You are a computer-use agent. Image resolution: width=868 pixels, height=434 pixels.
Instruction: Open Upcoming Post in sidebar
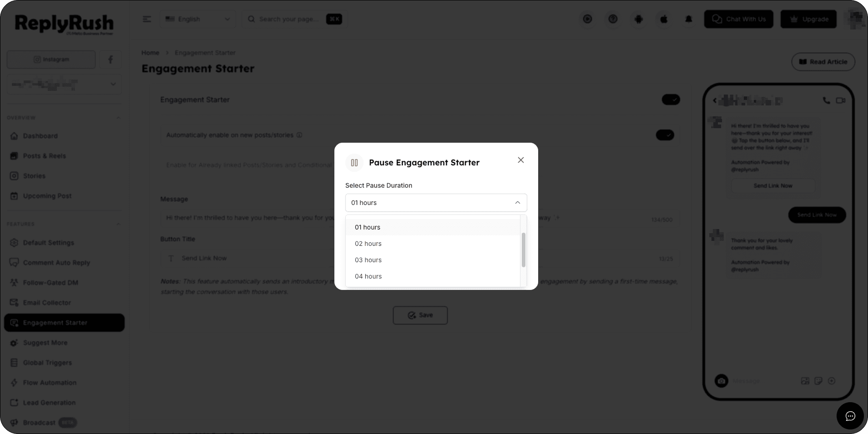tap(64, 196)
